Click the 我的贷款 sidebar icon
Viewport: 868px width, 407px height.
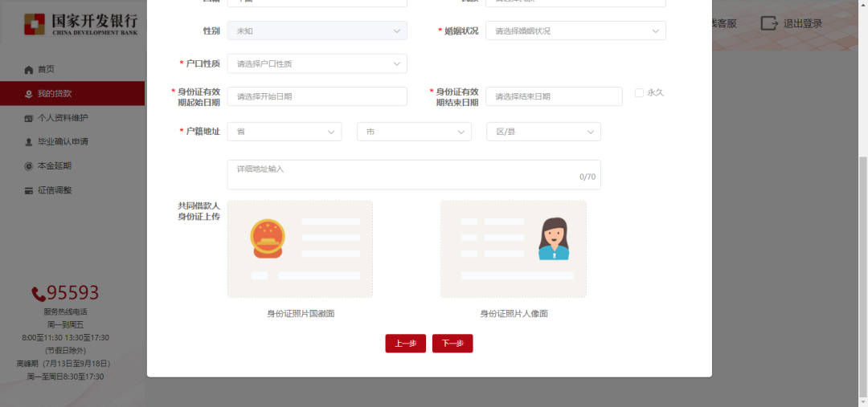(x=29, y=94)
